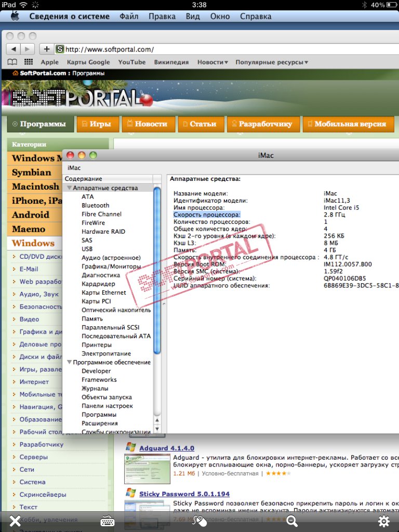Open Сведения о системе application menu

click(69, 16)
